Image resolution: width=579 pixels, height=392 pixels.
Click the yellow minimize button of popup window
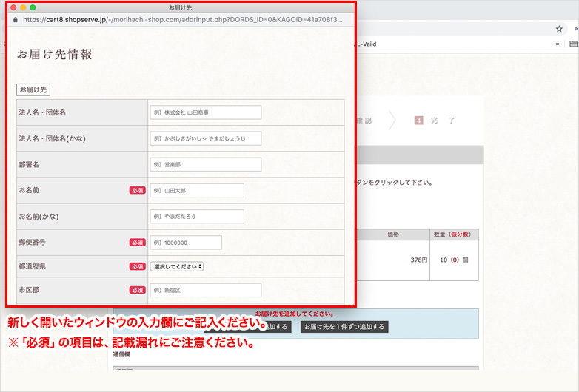pos(23,7)
